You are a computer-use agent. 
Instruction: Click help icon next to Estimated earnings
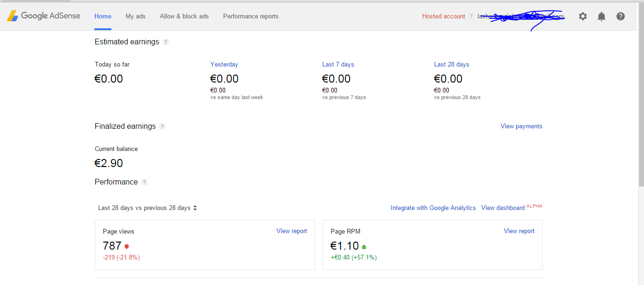pos(166,42)
